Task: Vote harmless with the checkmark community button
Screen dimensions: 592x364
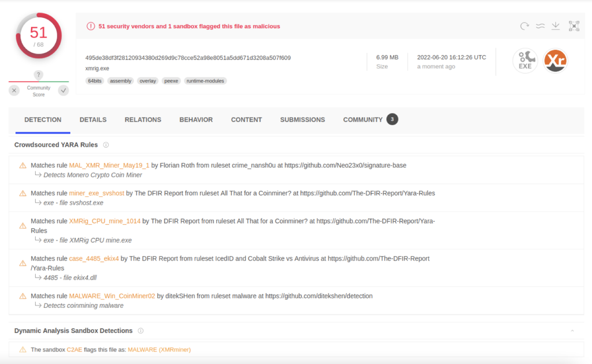Action: tap(63, 91)
